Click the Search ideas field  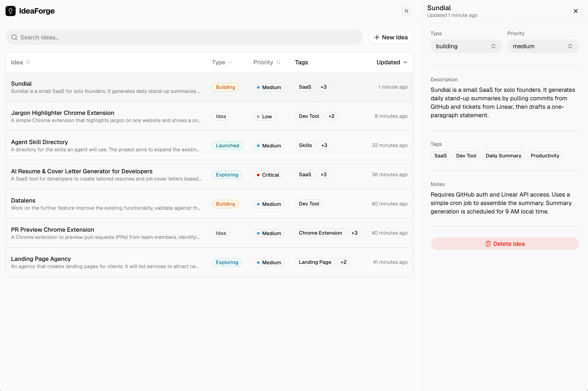tap(184, 37)
